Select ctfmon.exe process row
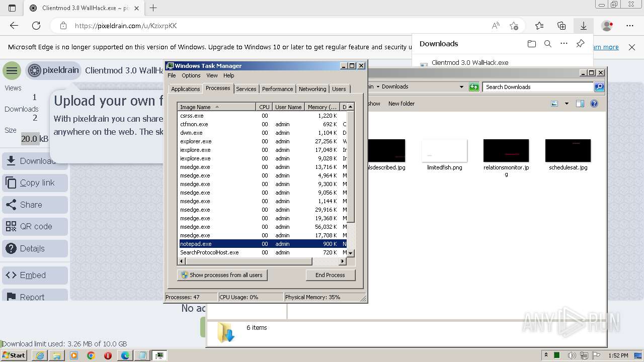Viewport: 644px width, 362px height. point(262,124)
